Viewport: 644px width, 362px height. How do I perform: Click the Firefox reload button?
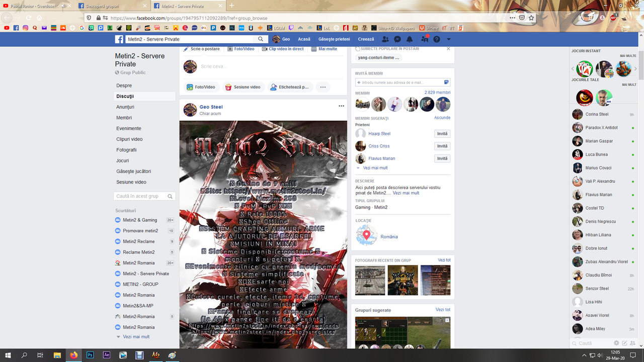click(x=28, y=18)
